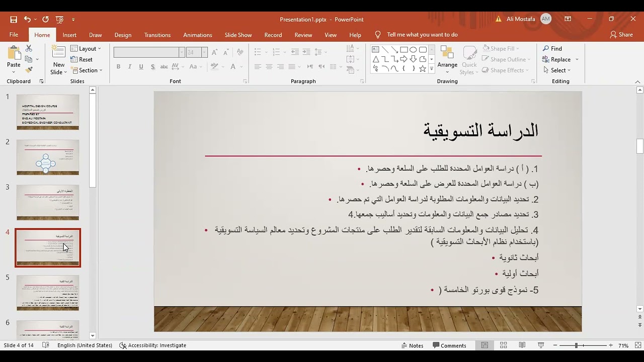Toggle Notes pane
Image resolution: width=644 pixels, height=362 pixels.
coord(412,345)
